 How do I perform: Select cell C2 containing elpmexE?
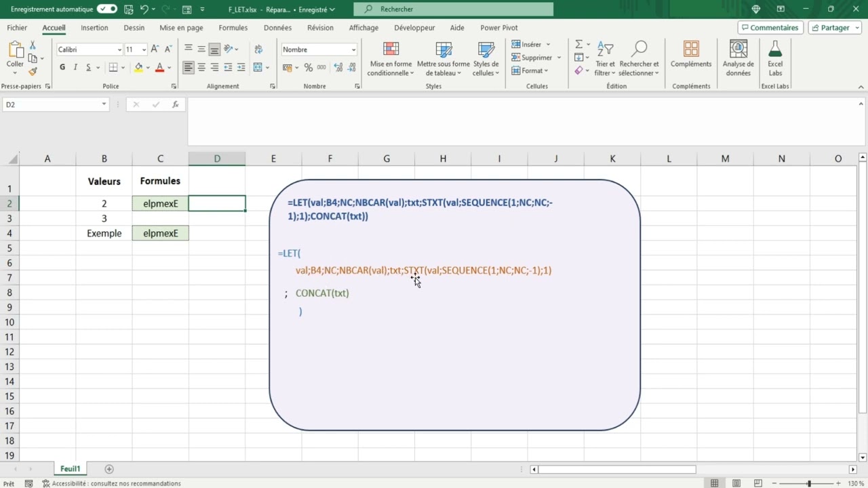161,203
